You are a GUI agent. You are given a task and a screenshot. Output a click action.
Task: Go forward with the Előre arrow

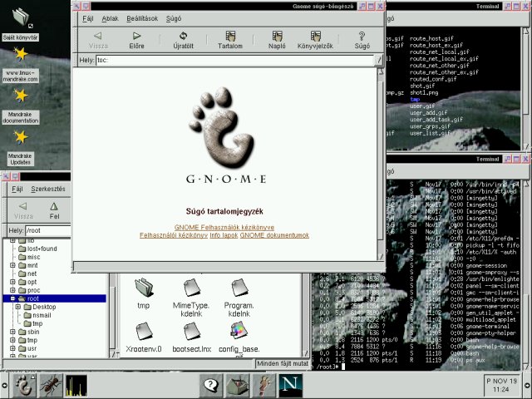136,40
